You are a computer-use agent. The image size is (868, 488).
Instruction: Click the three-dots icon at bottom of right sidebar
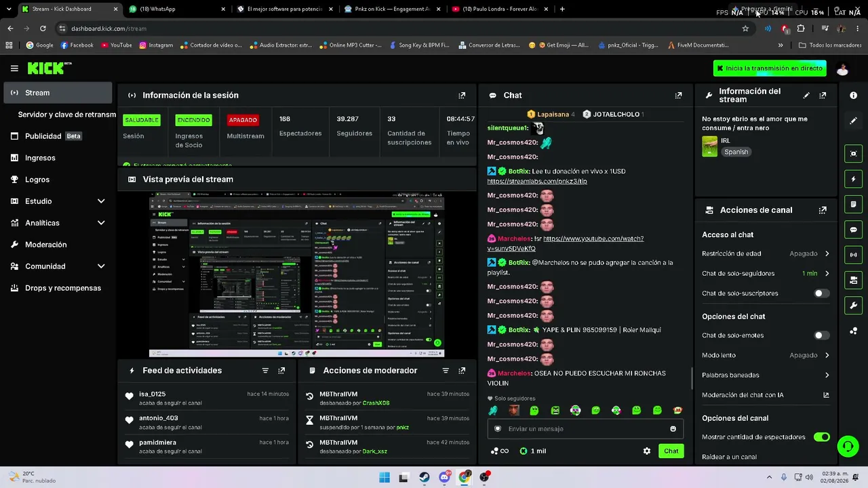click(x=854, y=331)
